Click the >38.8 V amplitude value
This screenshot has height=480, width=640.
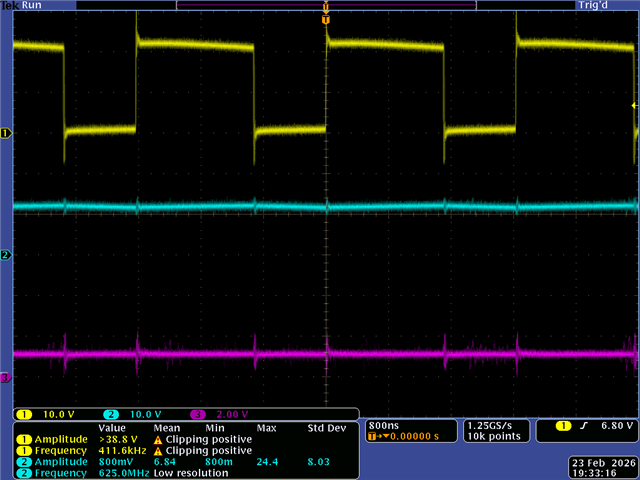coord(118,440)
